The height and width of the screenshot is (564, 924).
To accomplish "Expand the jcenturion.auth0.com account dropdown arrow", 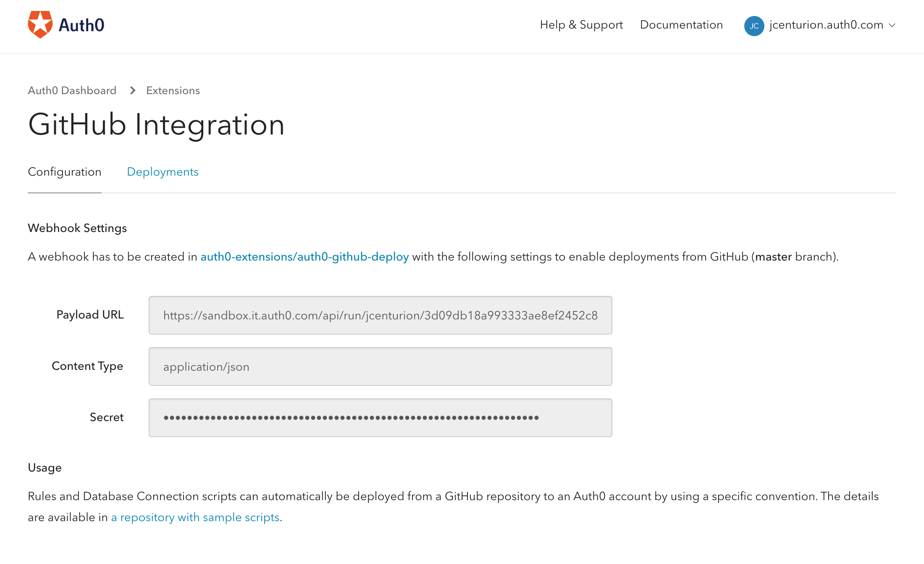I will [892, 25].
